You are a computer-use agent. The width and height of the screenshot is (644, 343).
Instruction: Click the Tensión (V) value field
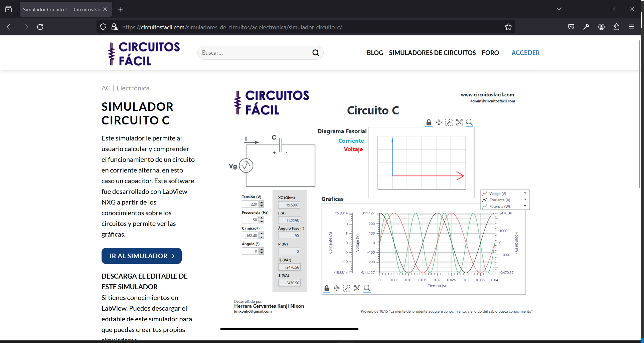click(250, 204)
